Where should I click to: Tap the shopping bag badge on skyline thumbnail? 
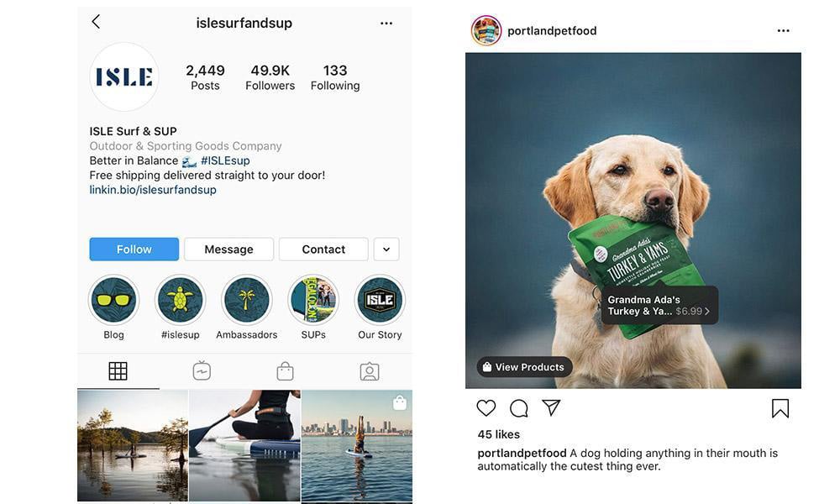(400, 402)
